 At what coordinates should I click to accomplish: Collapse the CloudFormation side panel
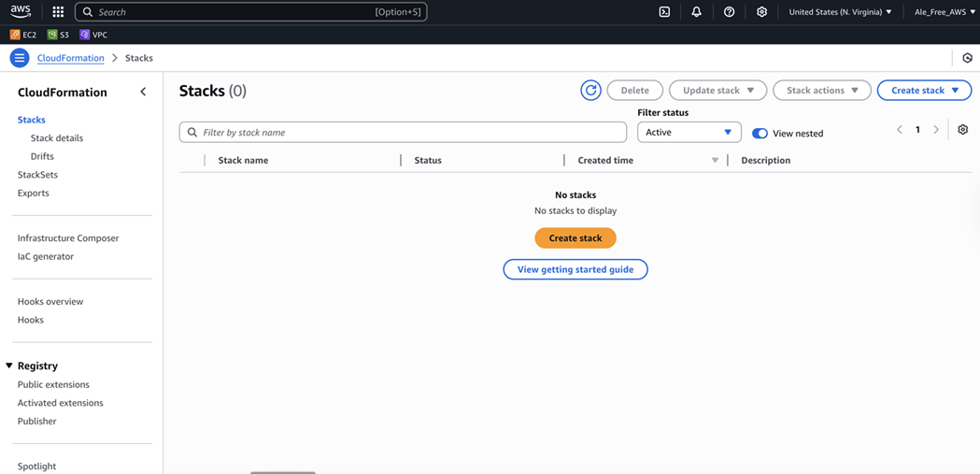143,92
